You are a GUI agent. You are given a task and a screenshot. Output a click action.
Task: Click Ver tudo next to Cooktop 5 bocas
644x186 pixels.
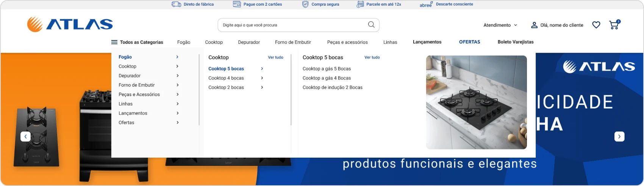coord(372,57)
